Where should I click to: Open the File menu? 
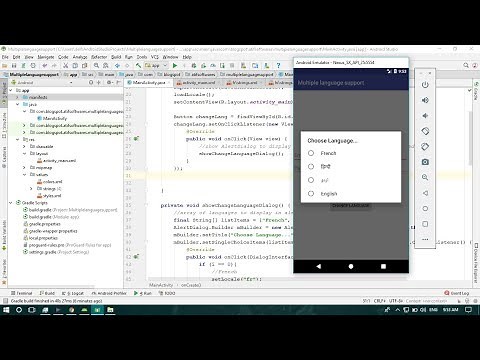5,57
